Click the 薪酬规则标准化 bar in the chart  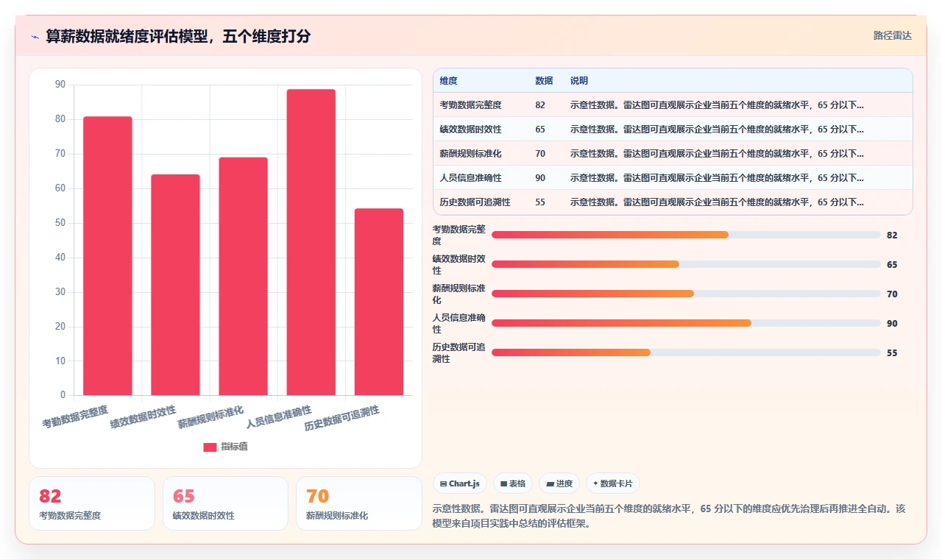pyautogui.click(x=243, y=277)
